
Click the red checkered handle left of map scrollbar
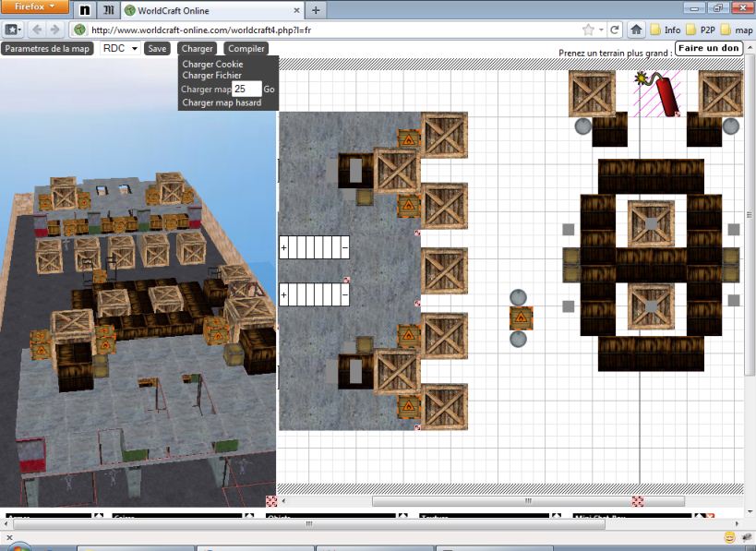271,501
